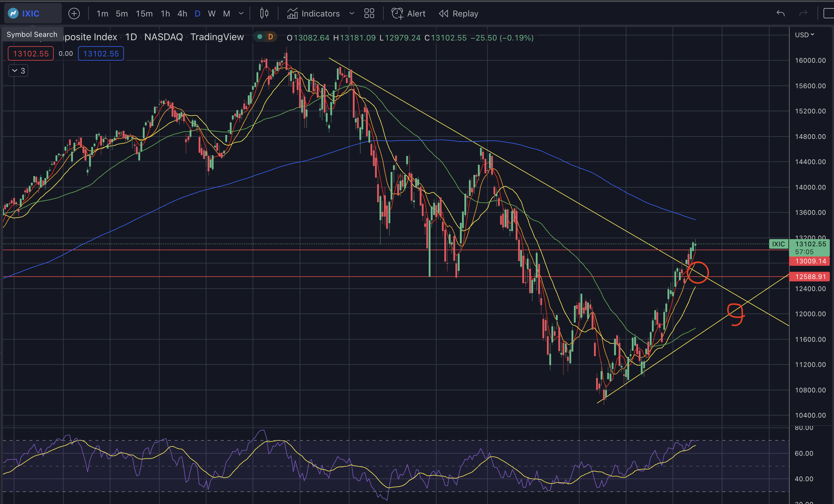Open the Indicators icon

[x=292, y=13]
